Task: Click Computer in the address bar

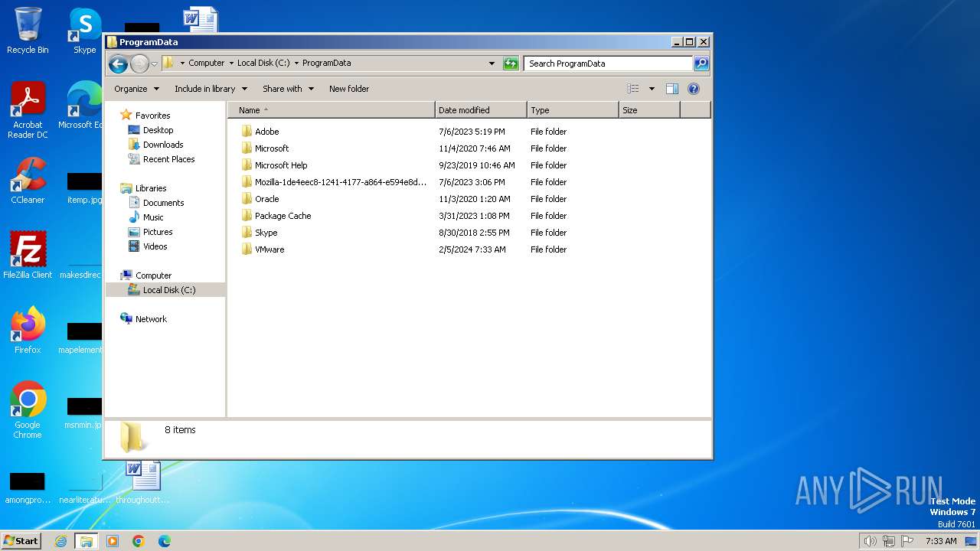Action: 207,64
